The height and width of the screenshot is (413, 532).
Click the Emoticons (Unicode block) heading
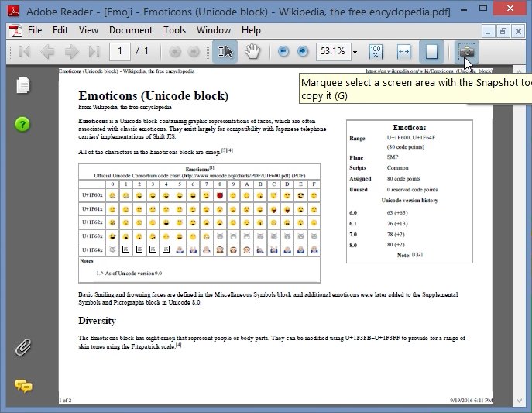point(153,96)
